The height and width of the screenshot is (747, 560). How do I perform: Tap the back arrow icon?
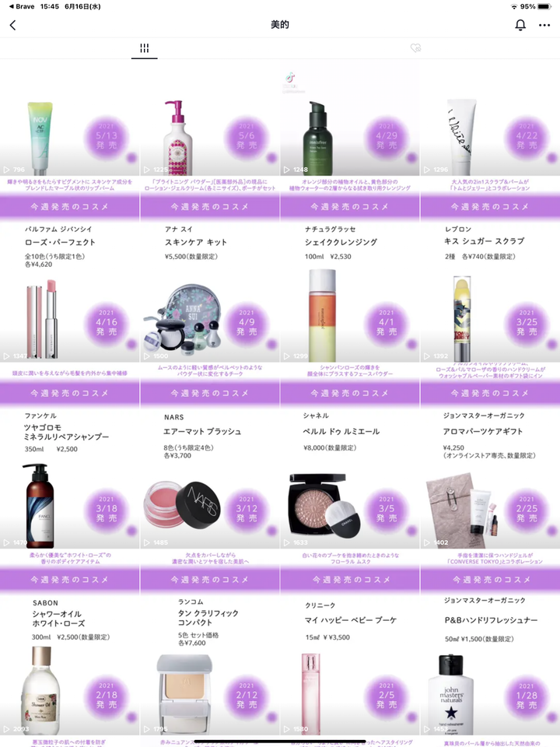pyautogui.click(x=13, y=25)
